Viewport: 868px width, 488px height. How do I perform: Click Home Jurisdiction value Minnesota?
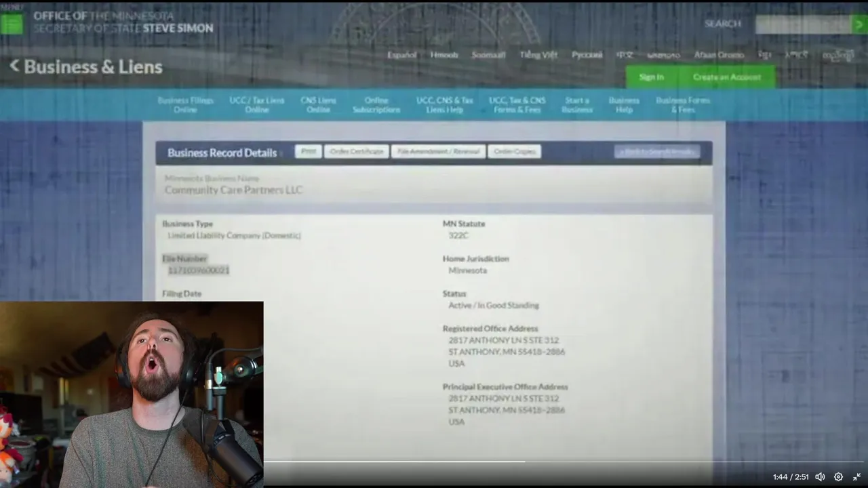(x=468, y=270)
